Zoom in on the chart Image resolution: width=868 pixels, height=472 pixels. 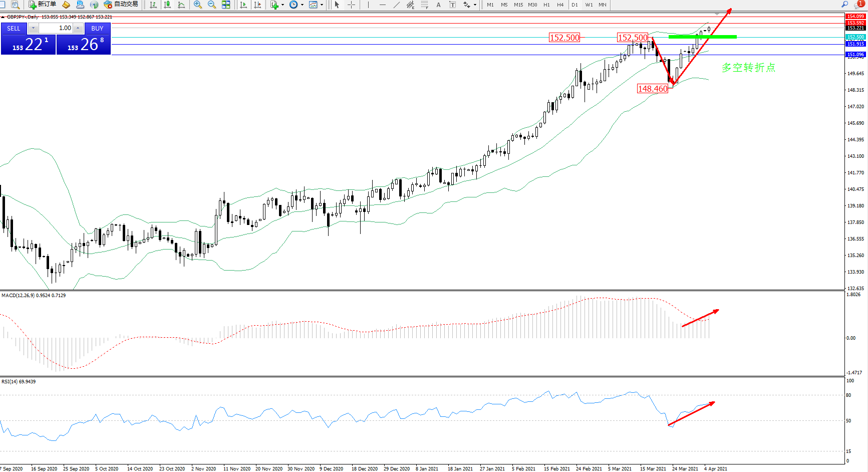coord(198,5)
